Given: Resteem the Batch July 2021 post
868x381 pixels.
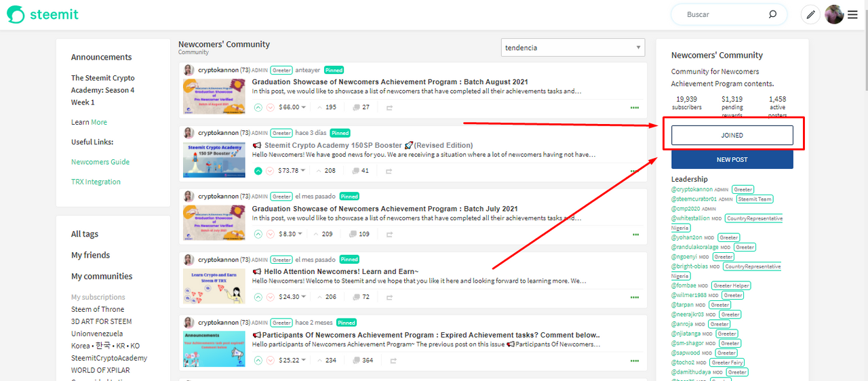Looking at the screenshot, I should click(x=389, y=234).
